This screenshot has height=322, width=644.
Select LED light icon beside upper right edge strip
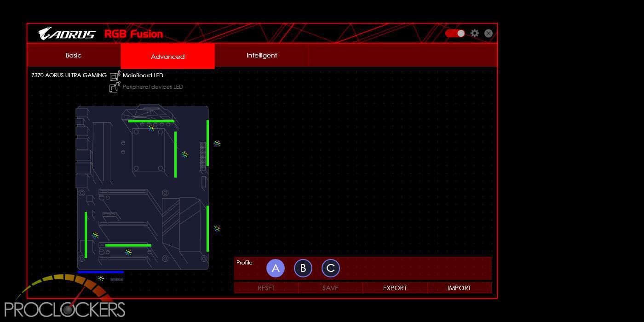[x=217, y=143]
